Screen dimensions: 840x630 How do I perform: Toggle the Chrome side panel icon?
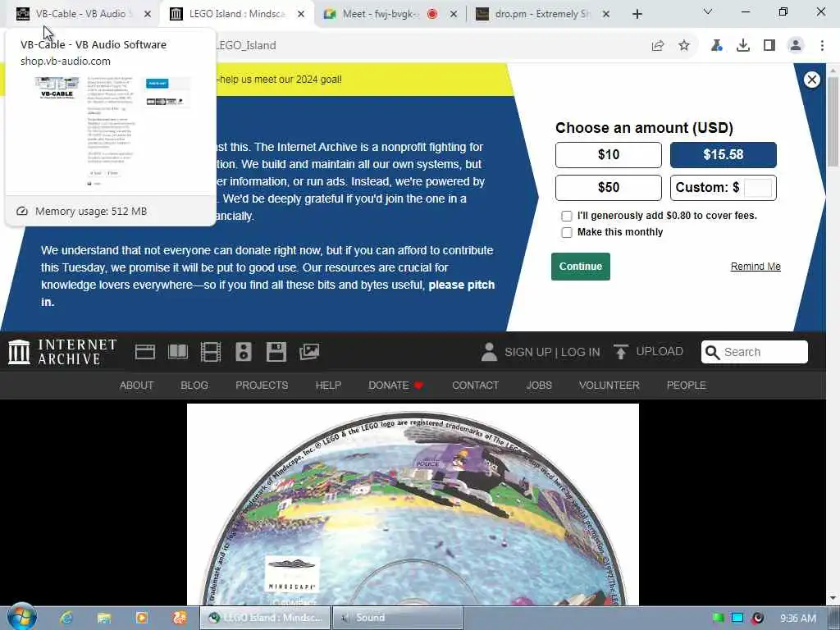tap(769, 46)
